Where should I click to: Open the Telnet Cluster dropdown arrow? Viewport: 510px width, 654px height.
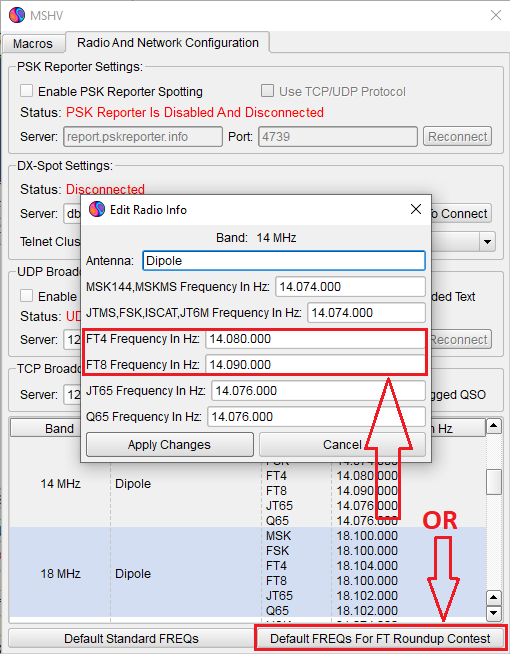[487, 241]
